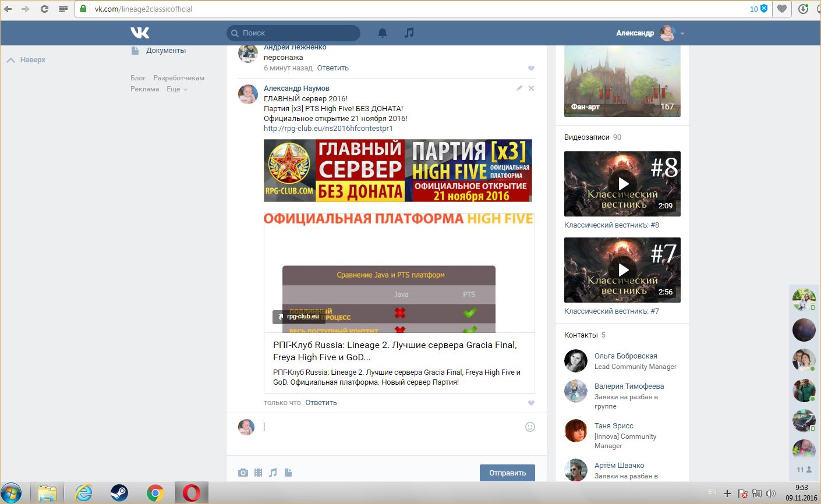
Task: Open the emoji smiley picker
Action: pyautogui.click(x=530, y=427)
